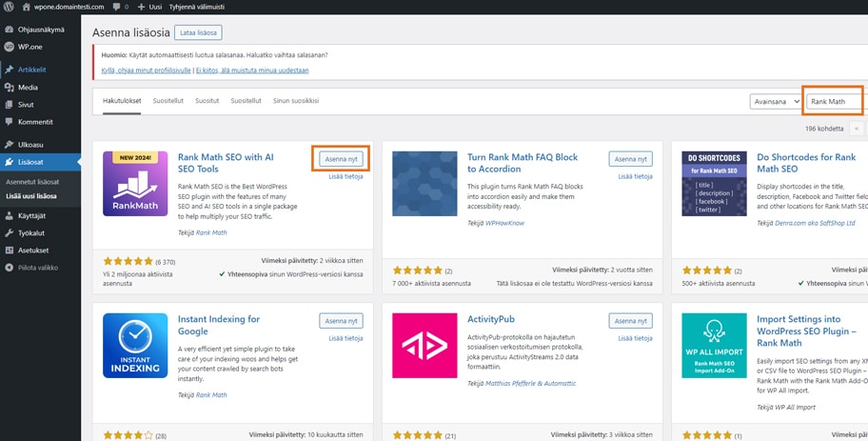Install the ActivityPub plugin
The height and width of the screenshot is (441, 868).
630,321
